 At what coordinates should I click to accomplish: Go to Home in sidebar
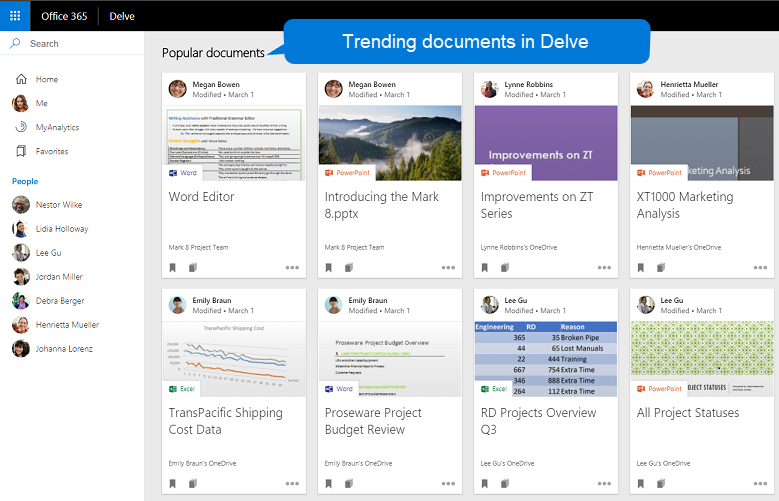[x=47, y=79]
